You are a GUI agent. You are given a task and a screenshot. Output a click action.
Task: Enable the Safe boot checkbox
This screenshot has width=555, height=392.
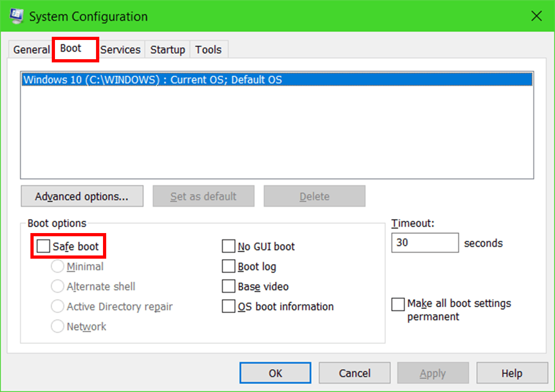click(42, 246)
